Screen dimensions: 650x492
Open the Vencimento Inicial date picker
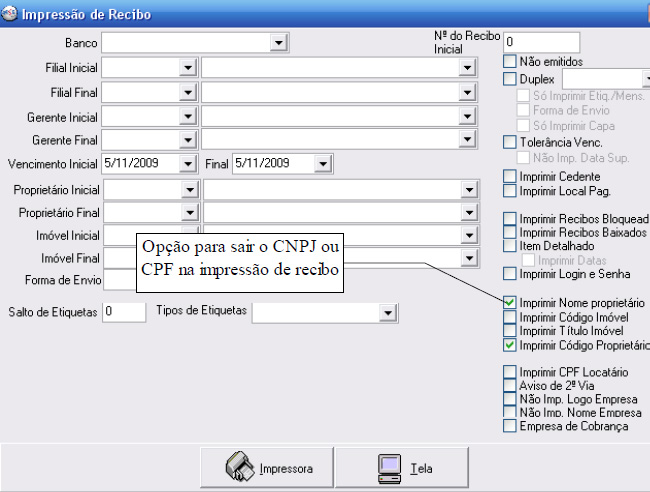point(189,163)
